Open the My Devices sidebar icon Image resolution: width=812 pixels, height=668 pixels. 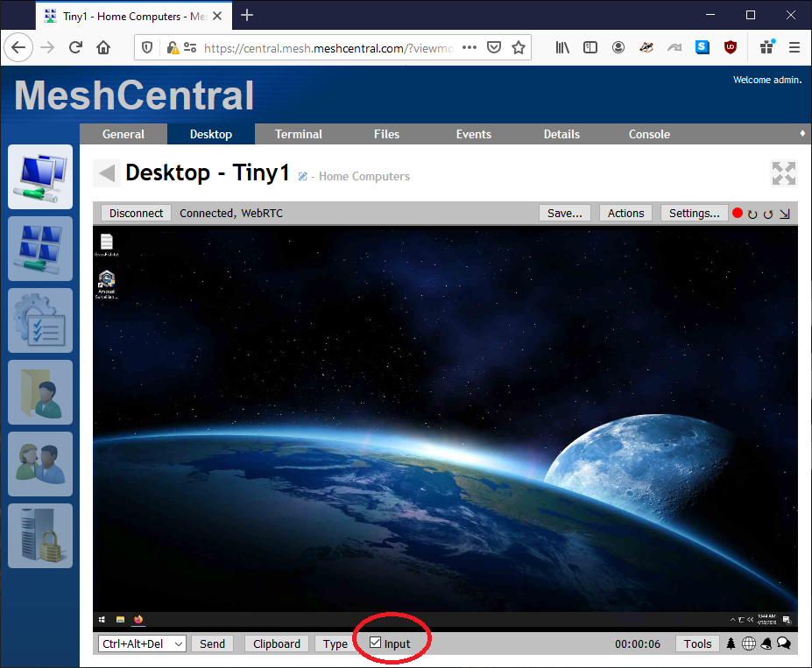(40, 177)
